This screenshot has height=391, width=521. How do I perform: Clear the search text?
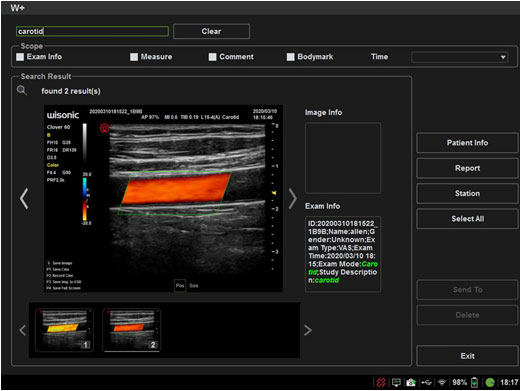tap(211, 31)
